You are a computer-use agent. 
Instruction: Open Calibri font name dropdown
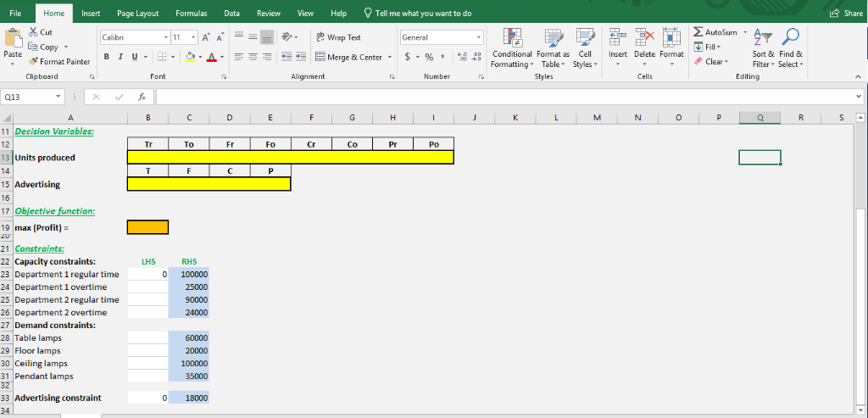[166, 37]
